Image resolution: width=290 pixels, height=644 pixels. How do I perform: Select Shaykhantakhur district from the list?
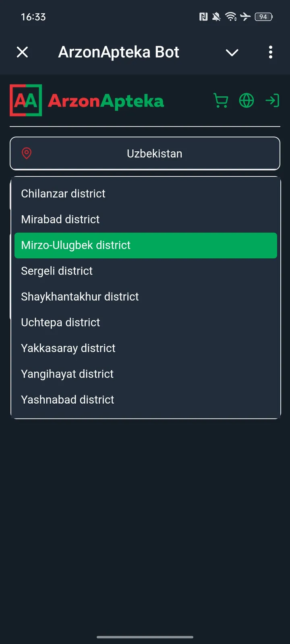point(79,297)
